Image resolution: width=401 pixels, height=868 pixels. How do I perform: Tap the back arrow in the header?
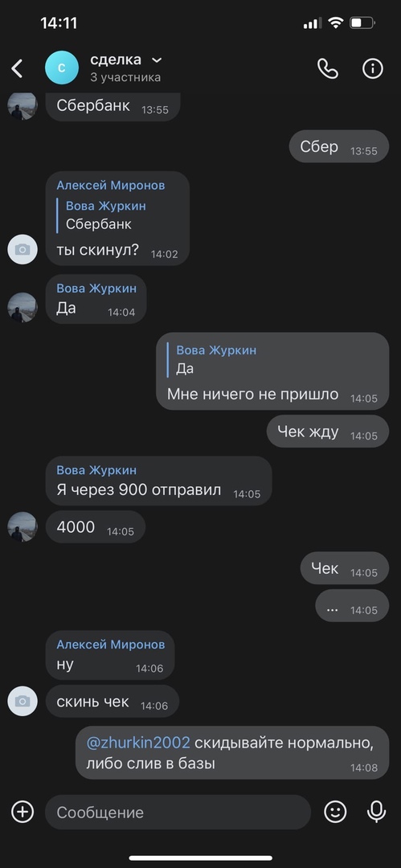coord(17,68)
